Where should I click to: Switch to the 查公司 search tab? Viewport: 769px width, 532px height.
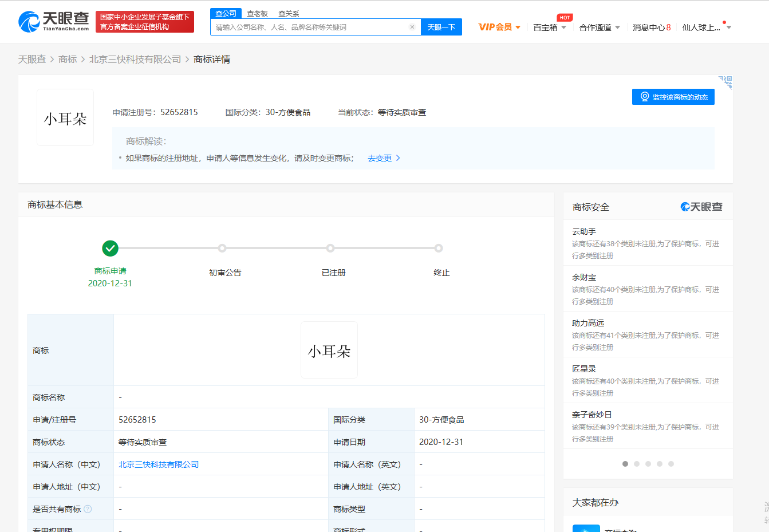[x=226, y=13]
